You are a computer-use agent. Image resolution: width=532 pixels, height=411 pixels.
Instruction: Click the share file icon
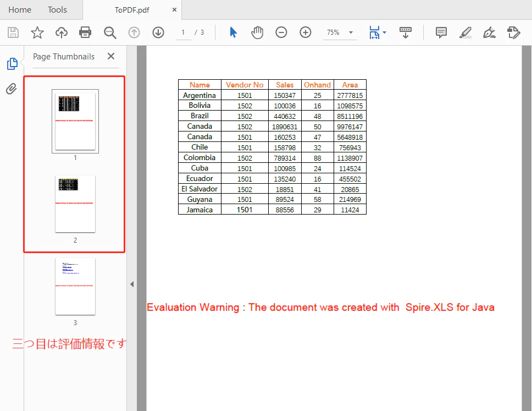[513, 32]
